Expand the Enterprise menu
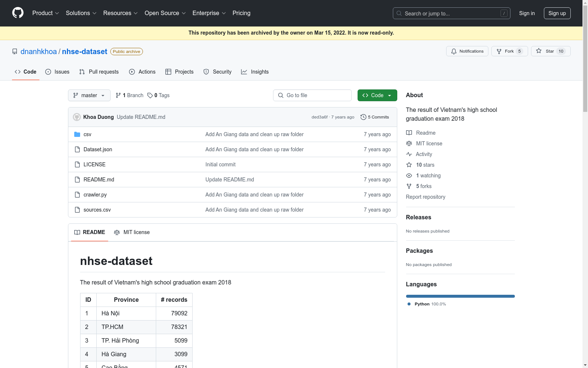Screen dimensions: 588x368 pyautogui.click(x=209, y=13)
